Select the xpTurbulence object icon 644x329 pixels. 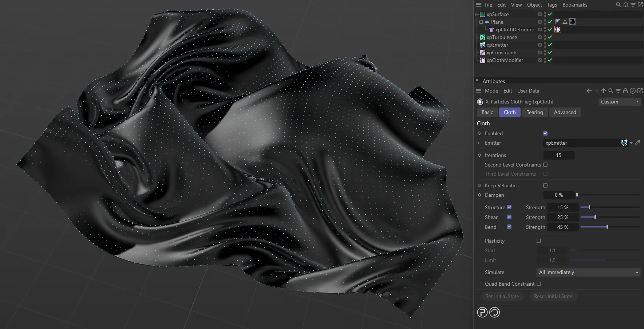[482, 37]
